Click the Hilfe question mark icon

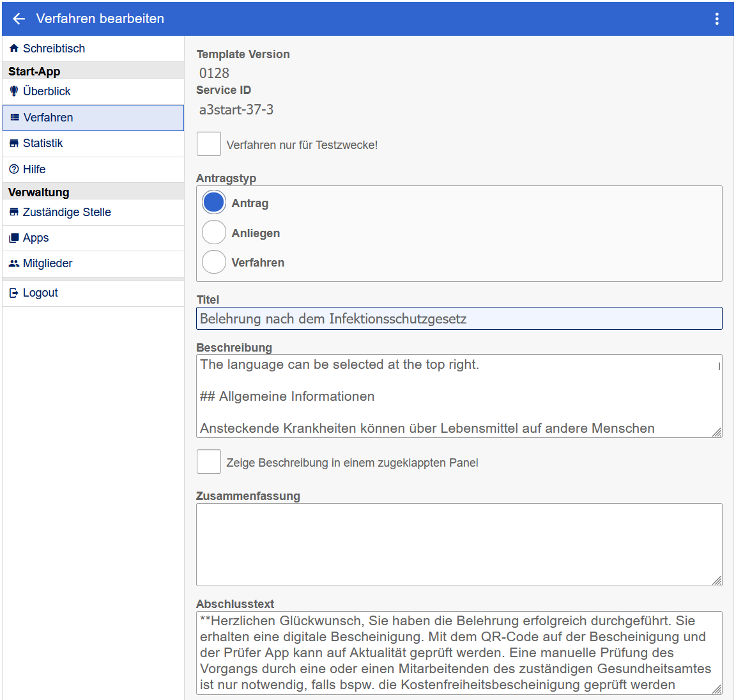[x=14, y=169]
